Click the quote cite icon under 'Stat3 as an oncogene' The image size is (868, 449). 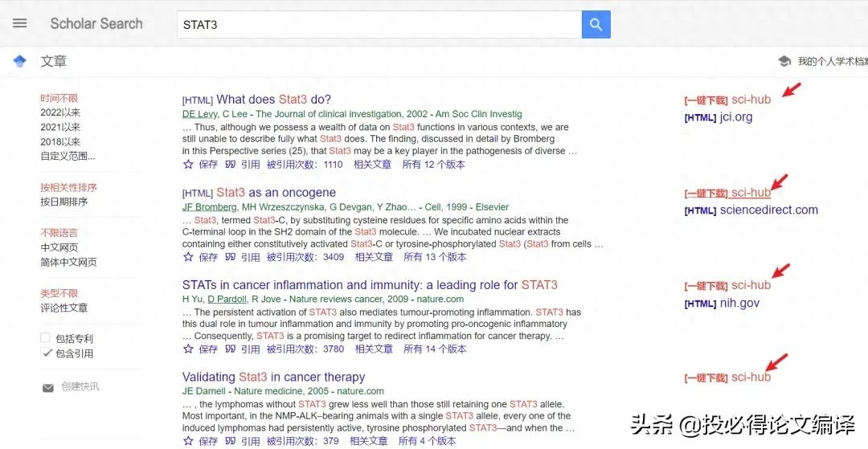pos(231,256)
